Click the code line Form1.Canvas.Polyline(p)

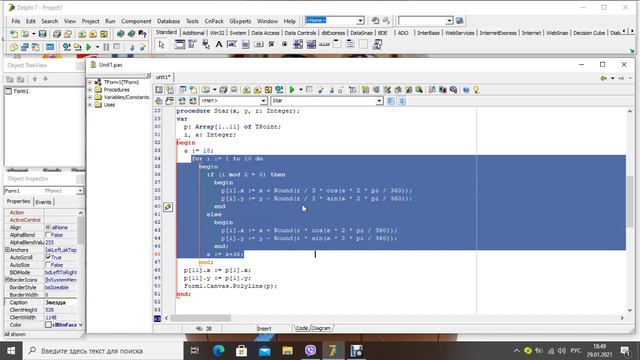[231, 286]
